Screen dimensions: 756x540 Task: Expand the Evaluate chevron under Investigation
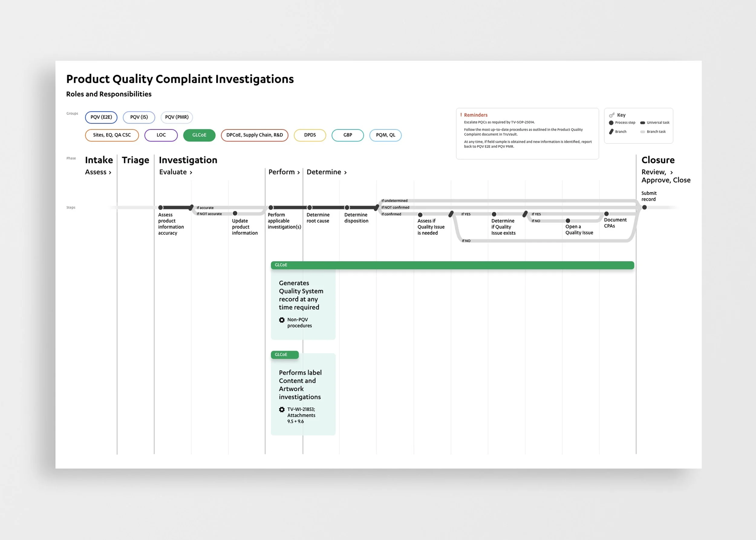coord(191,173)
